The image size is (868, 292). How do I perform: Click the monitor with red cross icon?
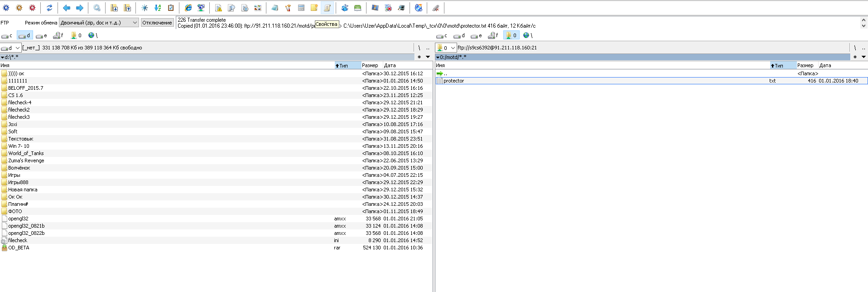click(x=388, y=8)
